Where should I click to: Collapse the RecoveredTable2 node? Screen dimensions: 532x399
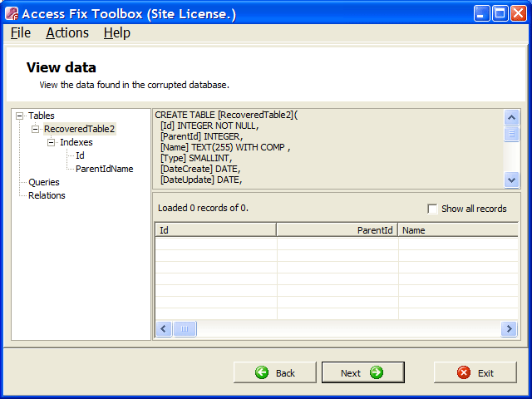[x=35, y=130]
